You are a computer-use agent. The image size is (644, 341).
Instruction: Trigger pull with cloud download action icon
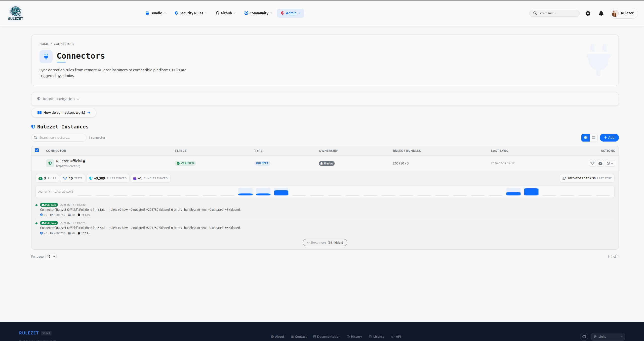pos(600,163)
